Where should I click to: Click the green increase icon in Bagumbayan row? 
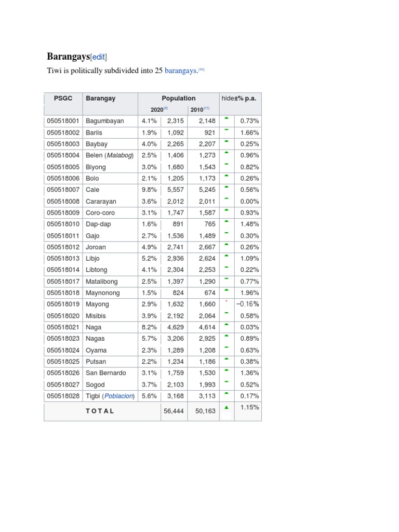coord(227,118)
